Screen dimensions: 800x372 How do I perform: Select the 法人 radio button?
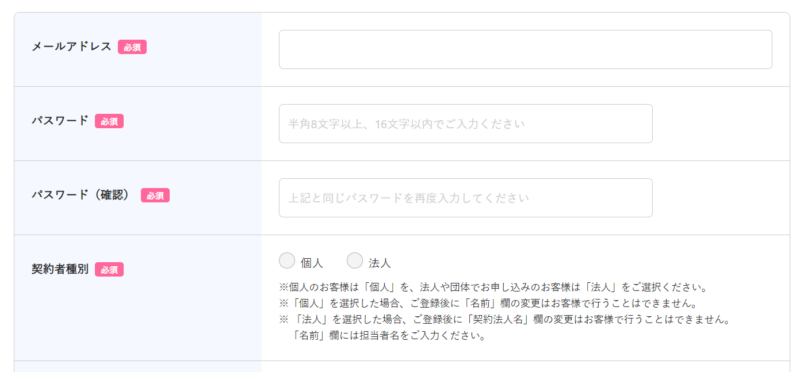[355, 261]
